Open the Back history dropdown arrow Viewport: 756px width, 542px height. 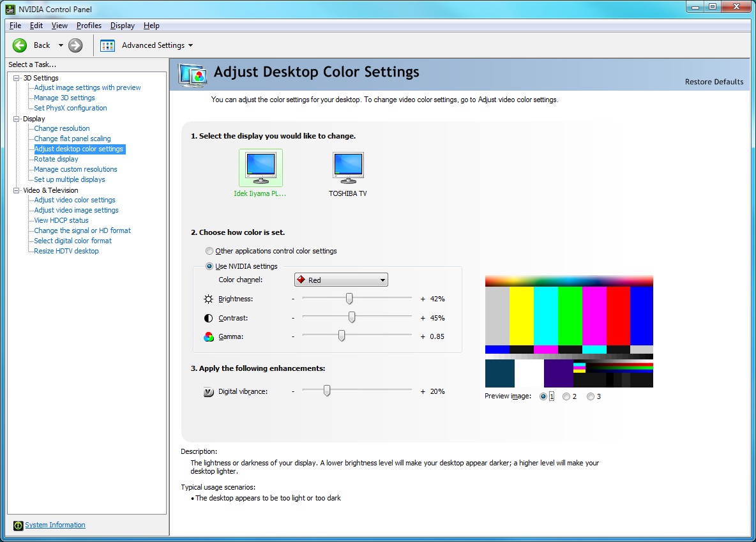point(61,45)
